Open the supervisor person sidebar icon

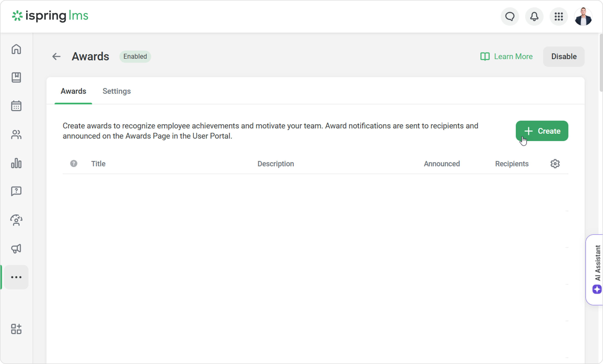click(x=16, y=220)
